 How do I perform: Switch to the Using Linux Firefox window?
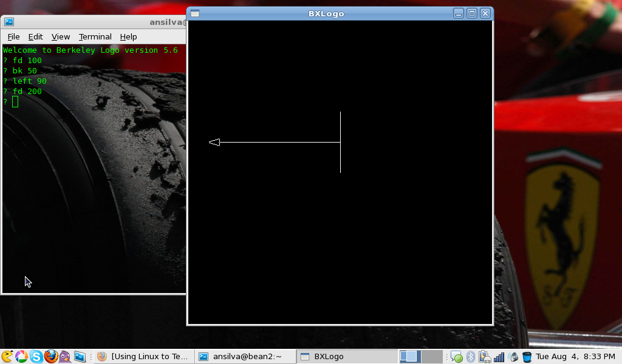pyautogui.click(x=144, y=357)
